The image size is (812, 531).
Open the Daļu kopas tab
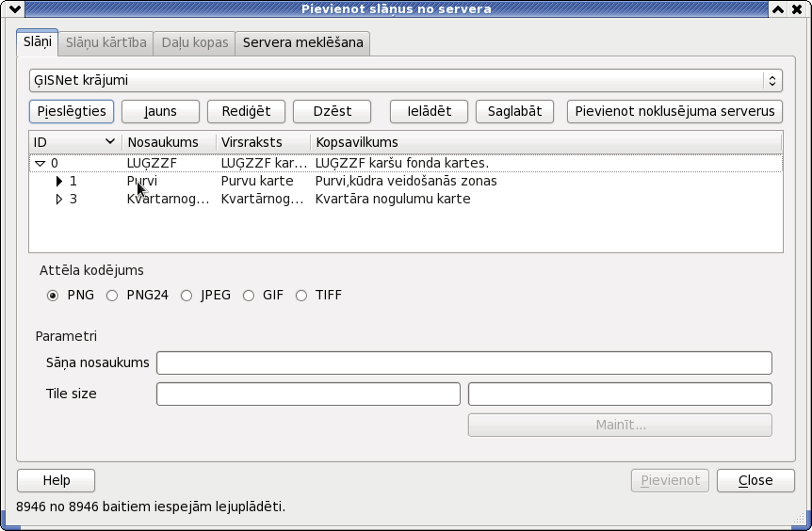pos(195,42)
